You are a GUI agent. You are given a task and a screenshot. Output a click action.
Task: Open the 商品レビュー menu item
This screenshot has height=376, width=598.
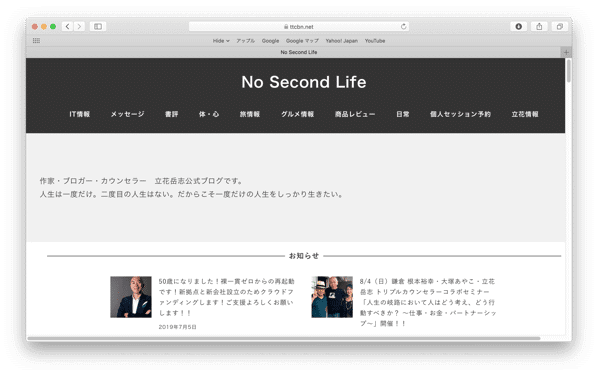coord(355,114)
